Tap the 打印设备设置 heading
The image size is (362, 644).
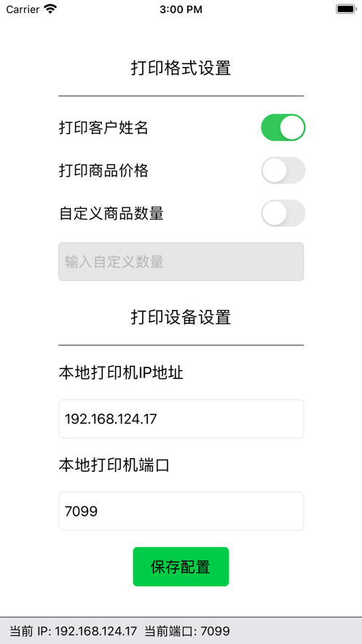click(181, 317)
